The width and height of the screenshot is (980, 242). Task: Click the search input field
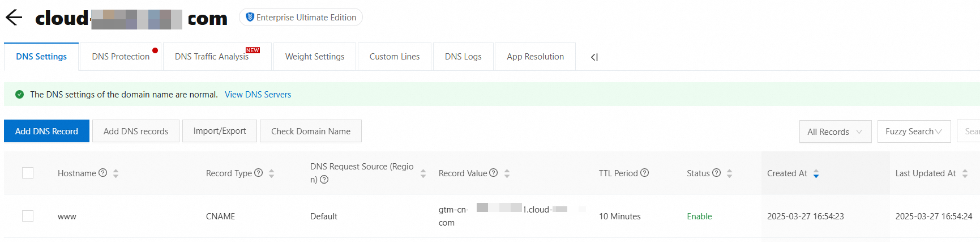pyautogui.click(x=969, y=131)
